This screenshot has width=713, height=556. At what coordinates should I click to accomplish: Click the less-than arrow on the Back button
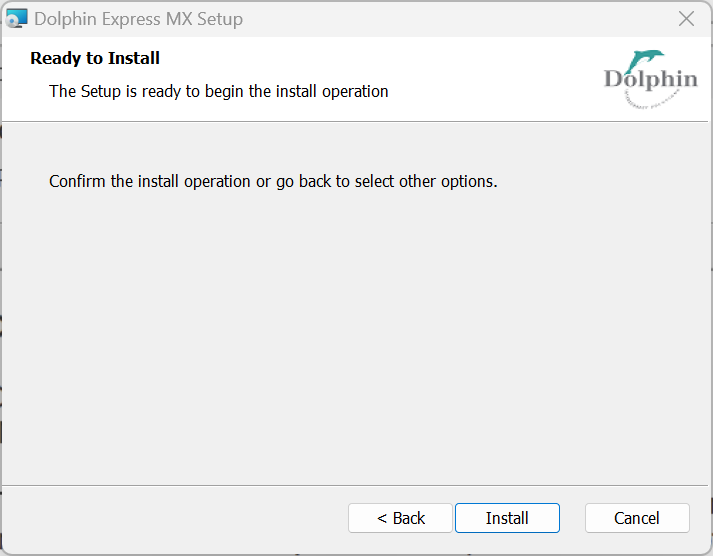(382, 518)
